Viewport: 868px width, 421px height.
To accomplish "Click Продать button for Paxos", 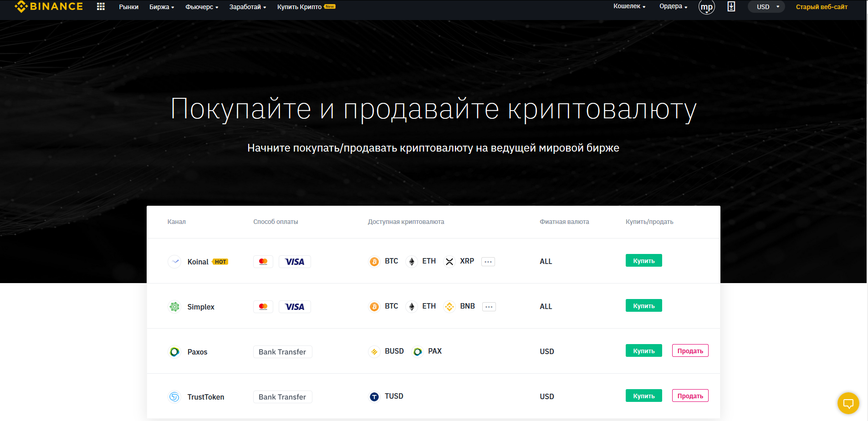I will click(690, 350).
